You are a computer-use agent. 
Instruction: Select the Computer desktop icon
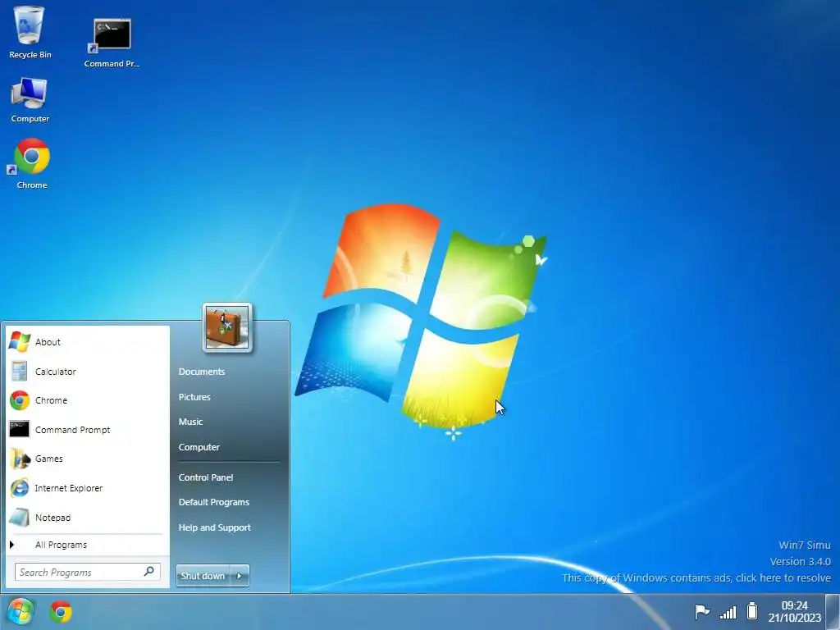coord(30,99)
